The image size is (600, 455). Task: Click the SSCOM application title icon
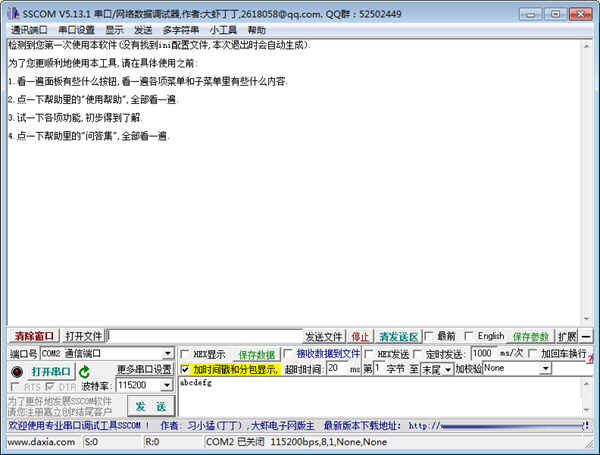tap(11, 11)
